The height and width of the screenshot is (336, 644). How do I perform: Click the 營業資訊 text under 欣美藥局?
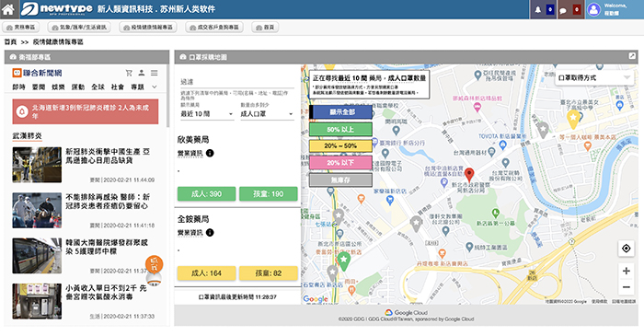coord(190,153)
